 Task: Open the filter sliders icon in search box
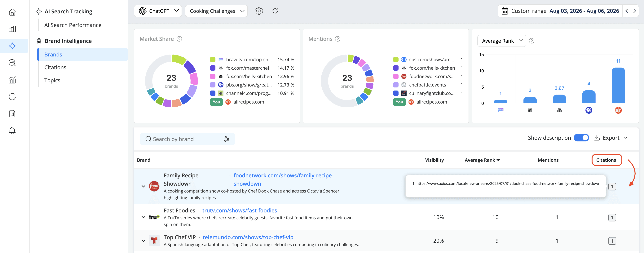[227, 139]
